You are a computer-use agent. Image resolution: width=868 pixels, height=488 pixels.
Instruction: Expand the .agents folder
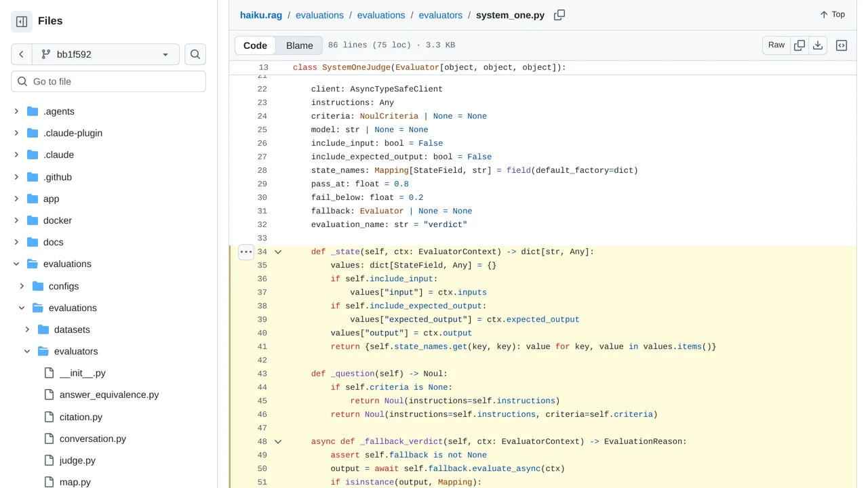coord(16,111)
